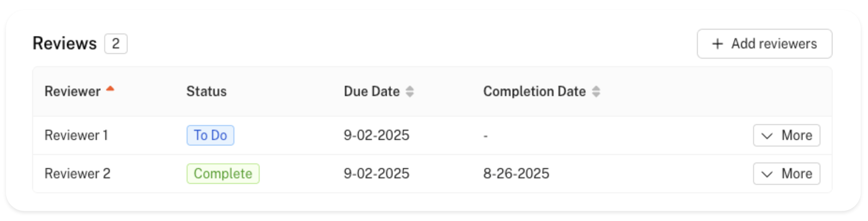The image size is (868, 221).
Task: Open the More dropdown for Reviewer 1
Action: (786, 135)
